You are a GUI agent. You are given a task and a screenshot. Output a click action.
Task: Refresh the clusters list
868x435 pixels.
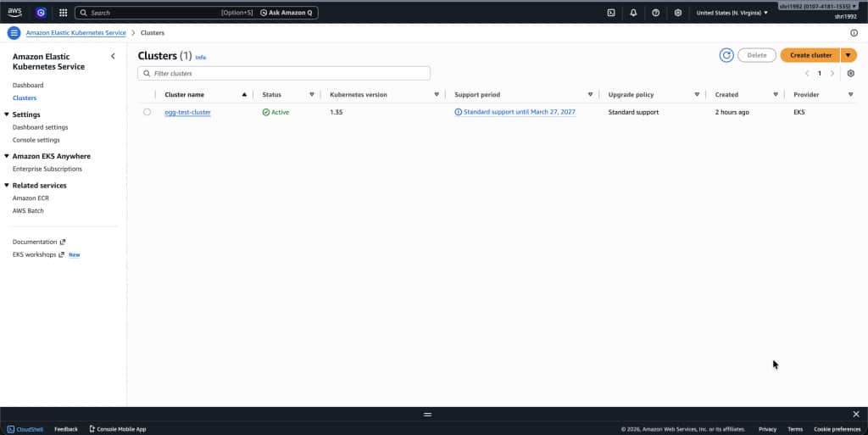[726, 55]
